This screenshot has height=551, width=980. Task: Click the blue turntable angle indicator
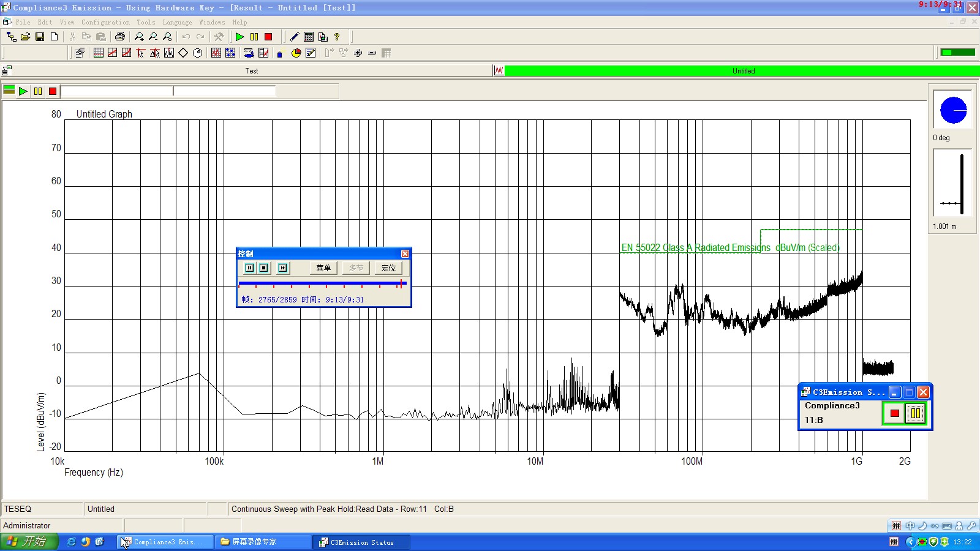tap(953, 110)
